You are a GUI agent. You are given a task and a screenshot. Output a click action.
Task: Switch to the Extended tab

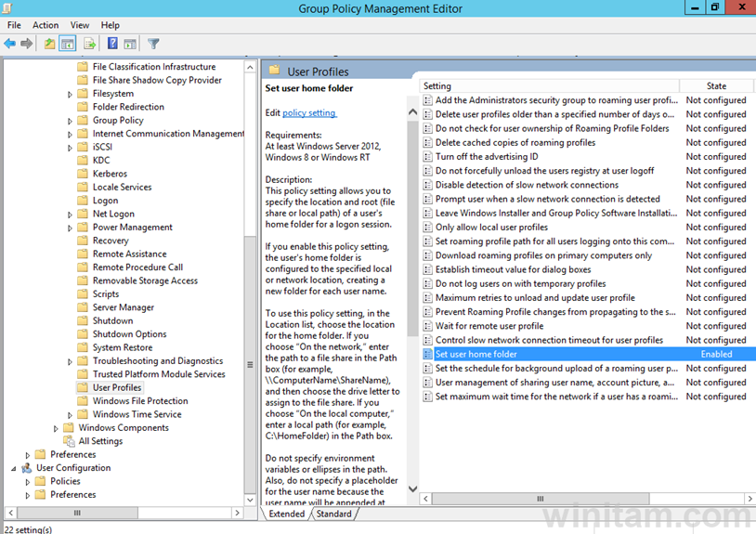286,514
